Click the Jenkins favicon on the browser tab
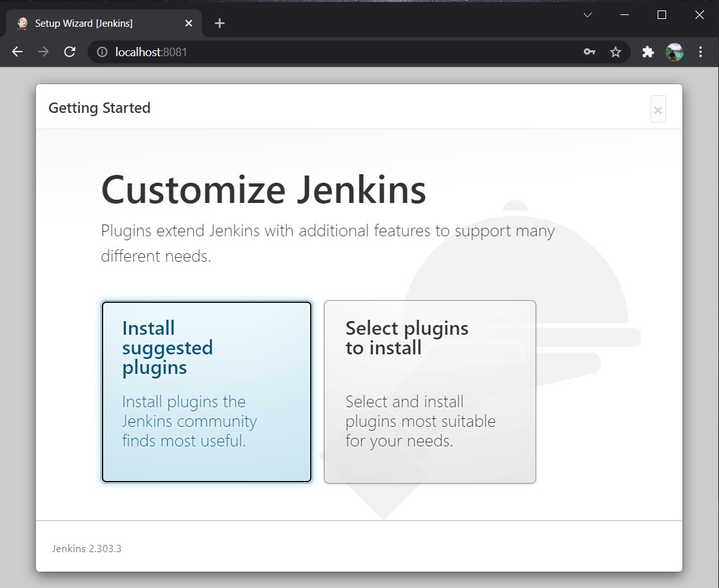719x588 pixels. click(x=22, y=23)
